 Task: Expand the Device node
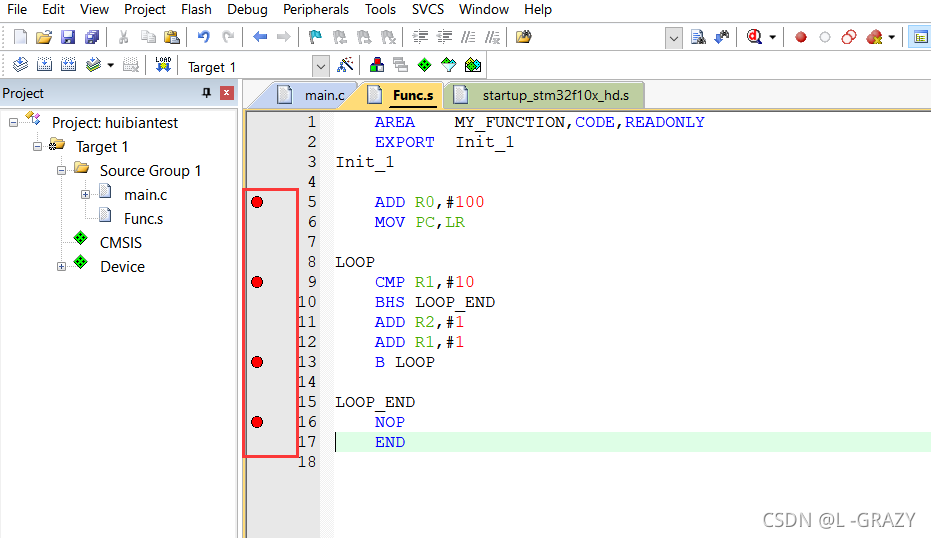[61, 266]
